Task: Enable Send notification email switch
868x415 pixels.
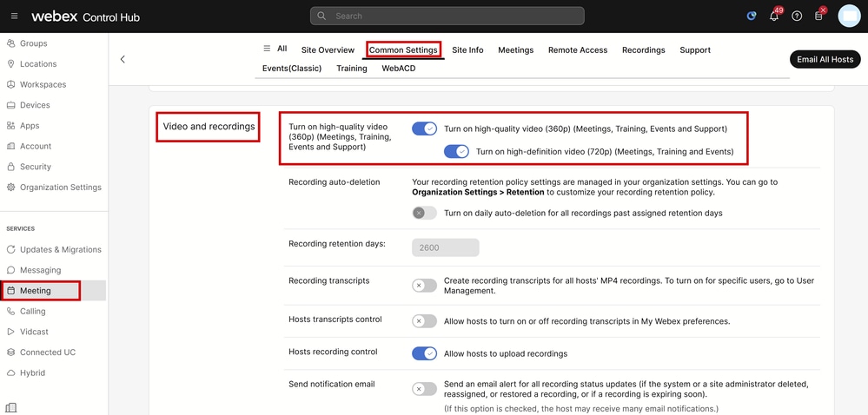Action: [425, 389]
